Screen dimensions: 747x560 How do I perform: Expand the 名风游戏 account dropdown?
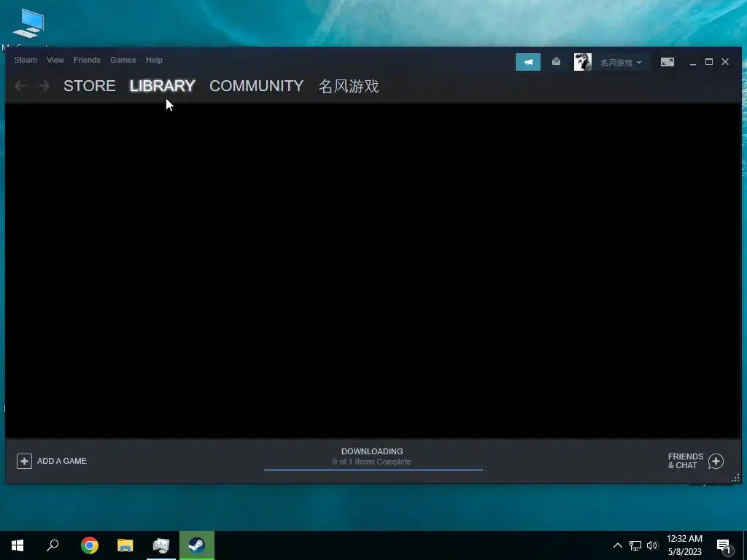(x=621, y=63)
